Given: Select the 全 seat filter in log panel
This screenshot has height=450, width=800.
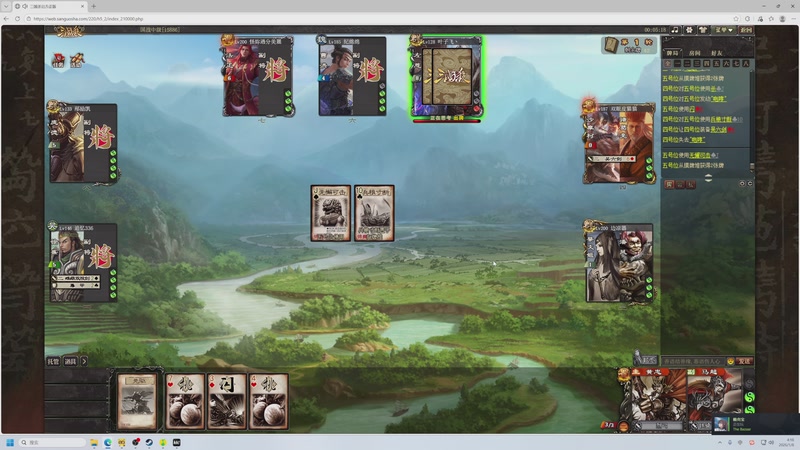Looking at the screenshot, I should coord(667,63).
